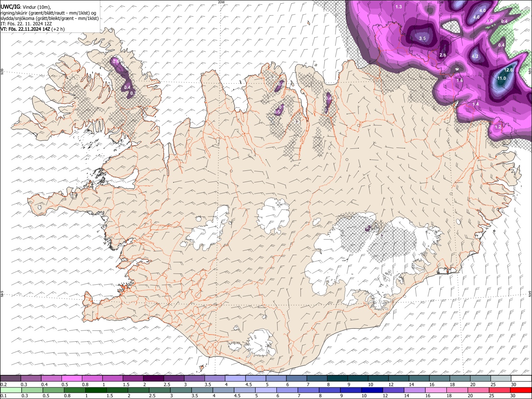Pick the medium green 0.8 swatch on rain scale
Screen dimensions: 532x399
tap(74, 390)
